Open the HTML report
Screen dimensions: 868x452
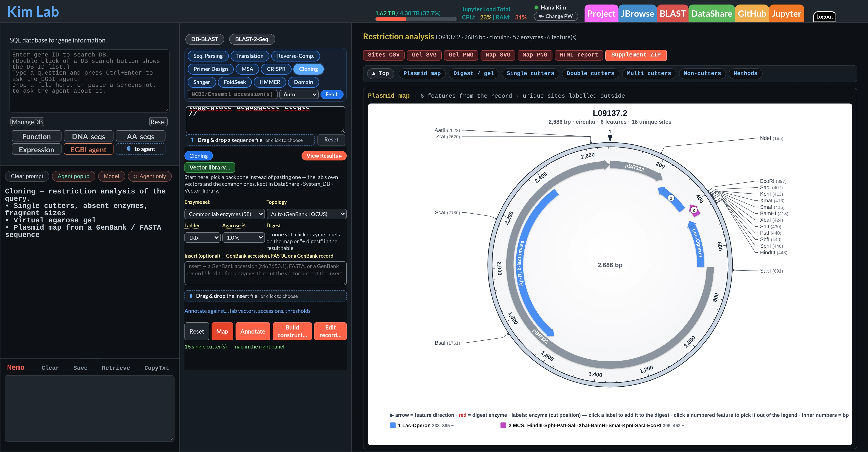[x=579, y=55]
